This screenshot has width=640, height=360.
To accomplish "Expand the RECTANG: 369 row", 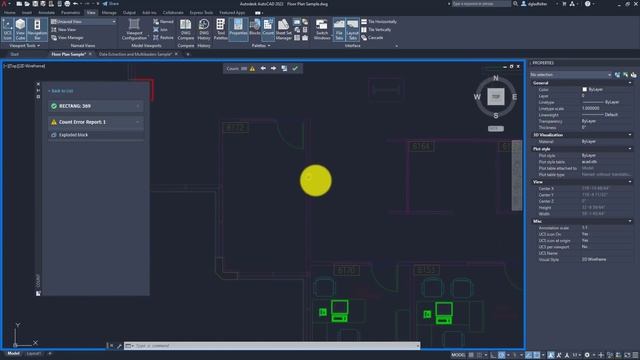I will tap(96, 106).
